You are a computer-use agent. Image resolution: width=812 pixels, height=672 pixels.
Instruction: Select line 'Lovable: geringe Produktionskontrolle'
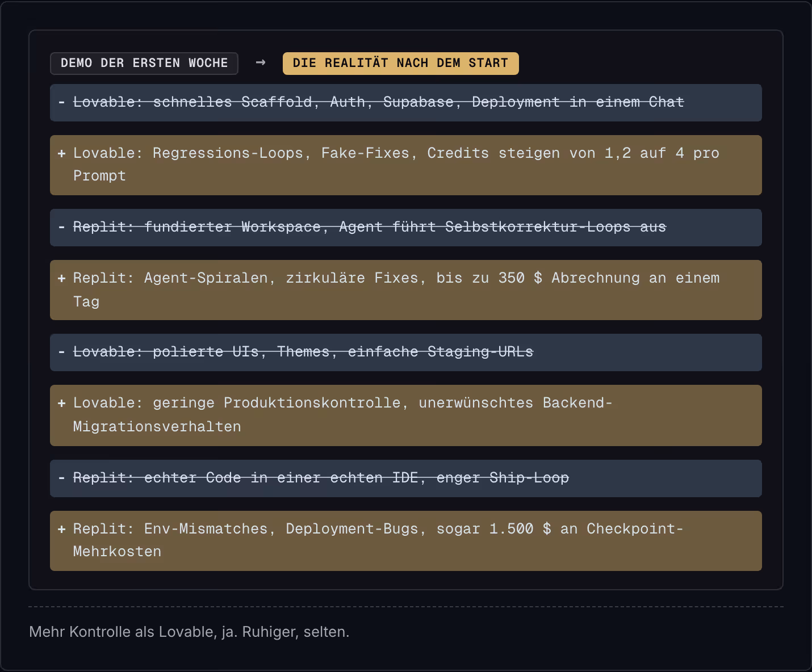(406, 415)
